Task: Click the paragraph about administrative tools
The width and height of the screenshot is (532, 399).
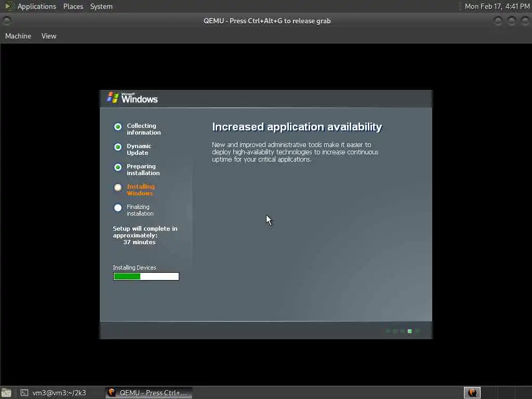Action: point(295,152)
